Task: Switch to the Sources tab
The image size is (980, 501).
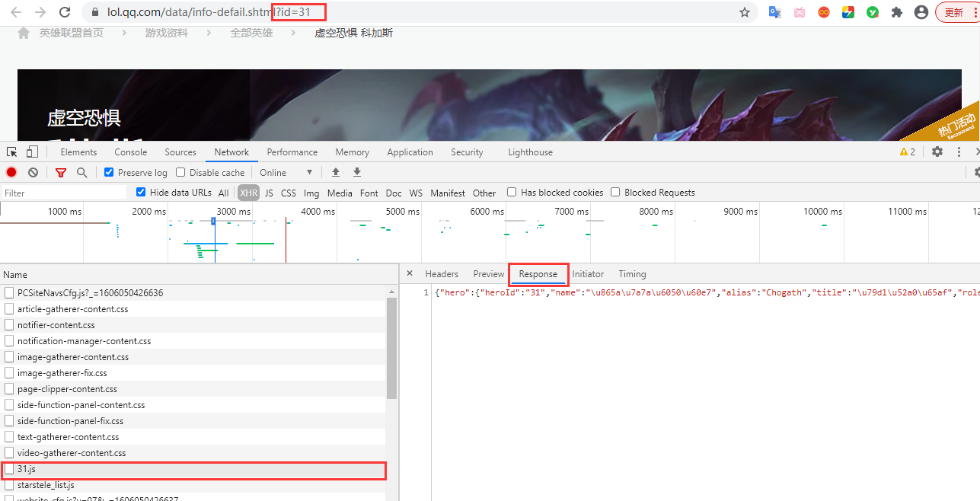Action: 180,152
